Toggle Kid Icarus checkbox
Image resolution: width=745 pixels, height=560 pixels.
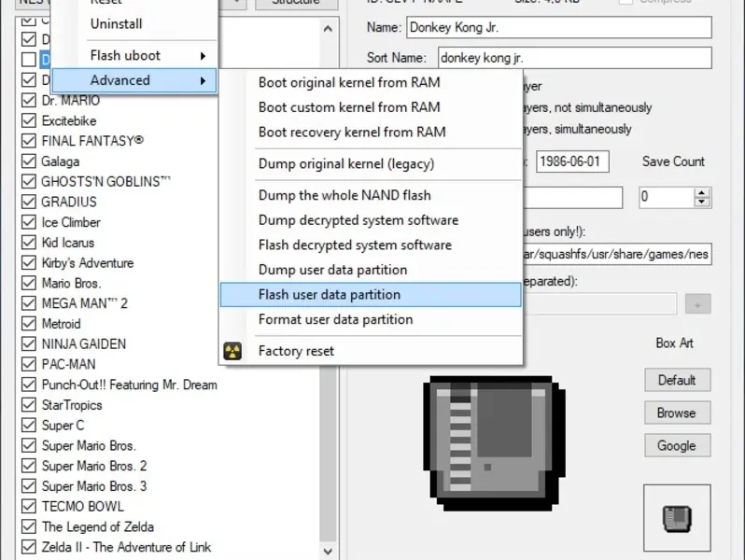click(x=29, y=243)
